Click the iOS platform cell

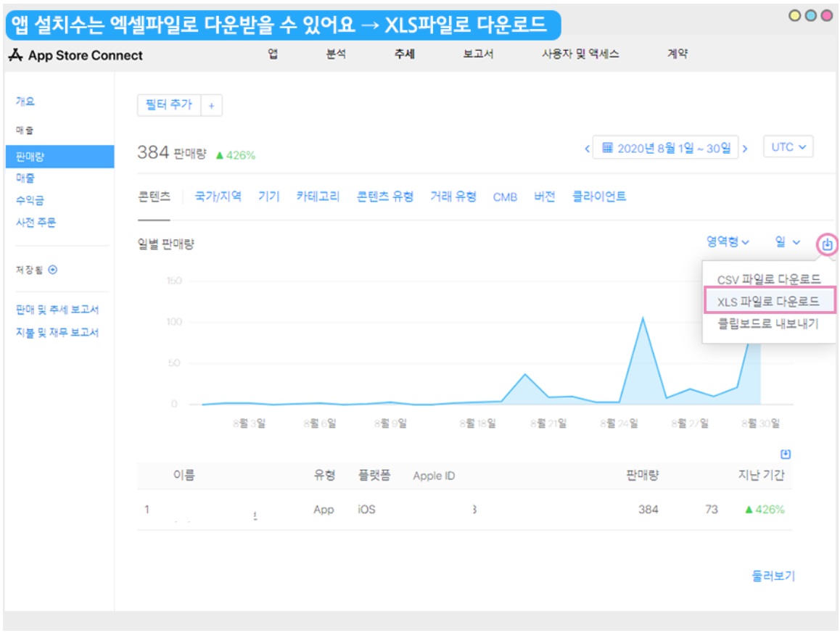tap(366, 509)
